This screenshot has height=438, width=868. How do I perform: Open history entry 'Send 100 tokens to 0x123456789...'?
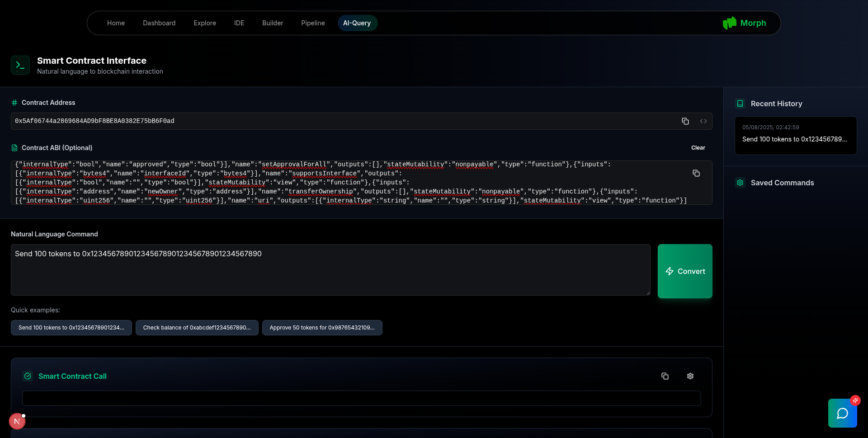[x=795, y=136]
